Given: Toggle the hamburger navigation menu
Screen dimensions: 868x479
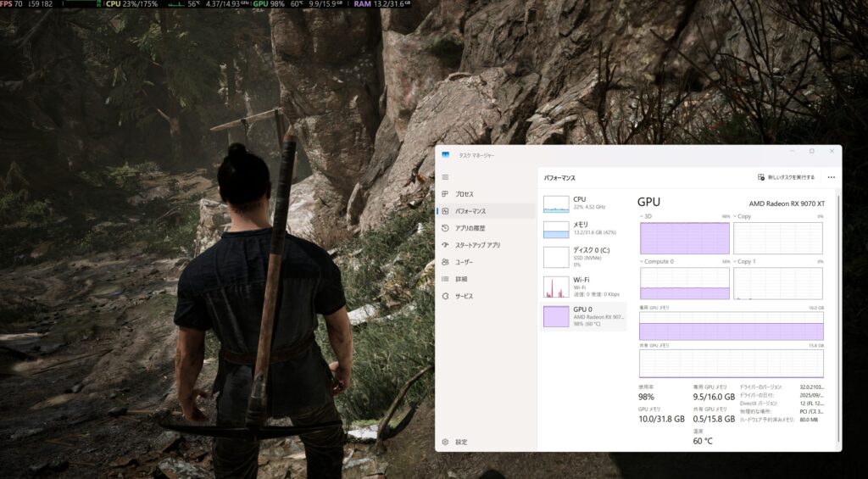Looking at the screenshot, I should pyautogui.click(x=445, y=177).
